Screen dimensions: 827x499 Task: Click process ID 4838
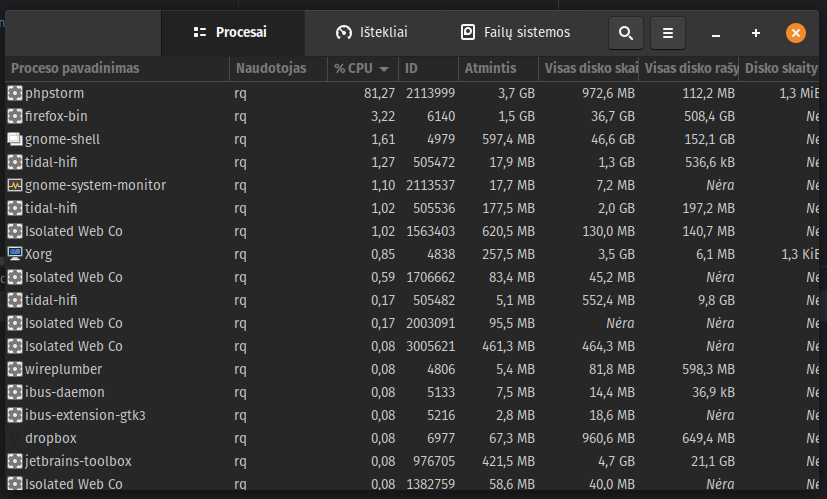441,255
